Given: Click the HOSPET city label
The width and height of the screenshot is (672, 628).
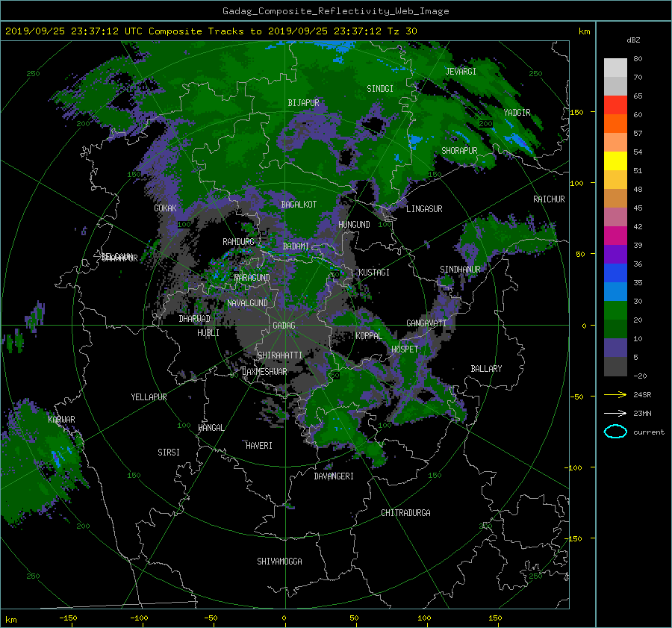Looking at the screenshot, I should point(405,349).
